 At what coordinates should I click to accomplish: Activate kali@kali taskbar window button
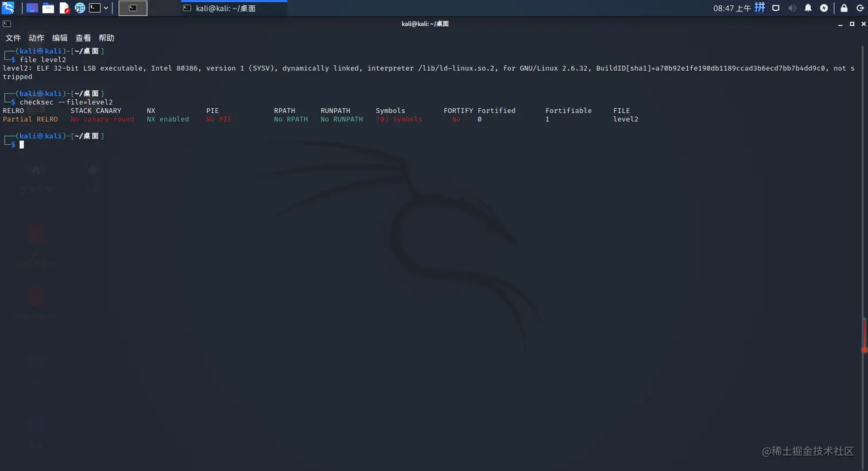coord(234,8)
